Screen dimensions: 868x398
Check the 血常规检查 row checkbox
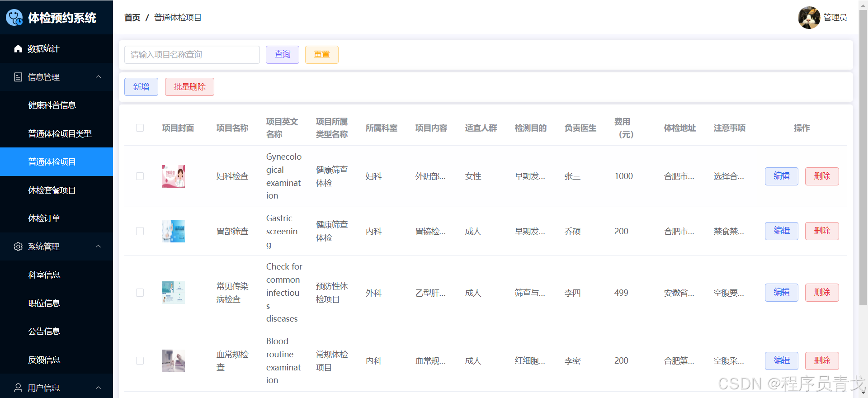tap(140, 361)
